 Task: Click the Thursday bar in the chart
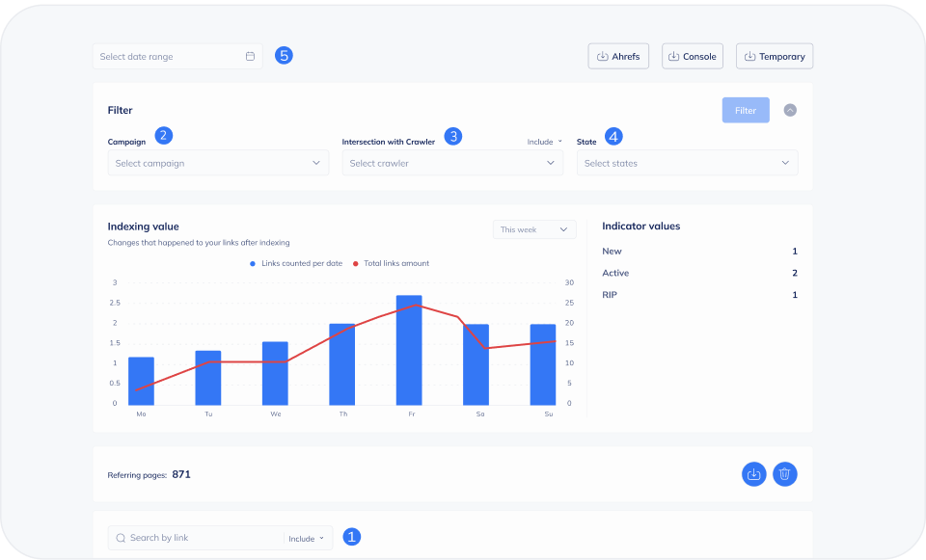tap(341, 364)
